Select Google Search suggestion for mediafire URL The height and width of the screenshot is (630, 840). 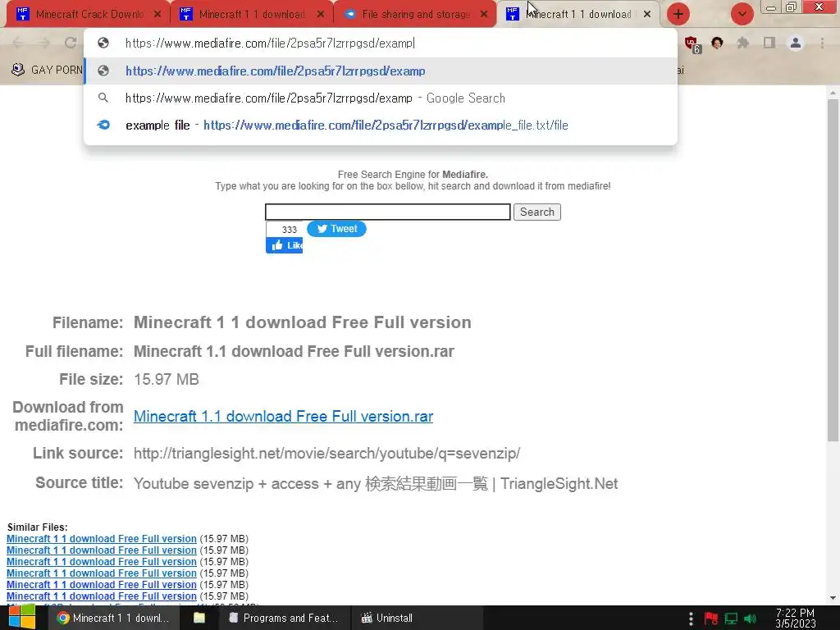pos(381,98)
